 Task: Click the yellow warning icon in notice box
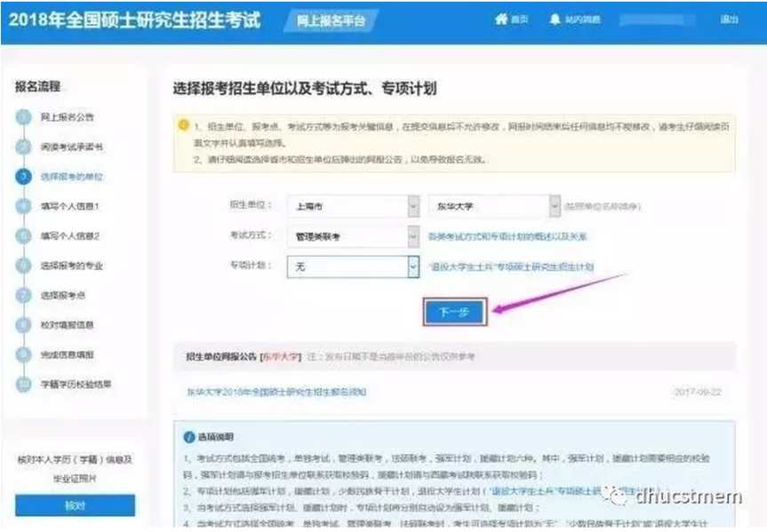point(183,125)
